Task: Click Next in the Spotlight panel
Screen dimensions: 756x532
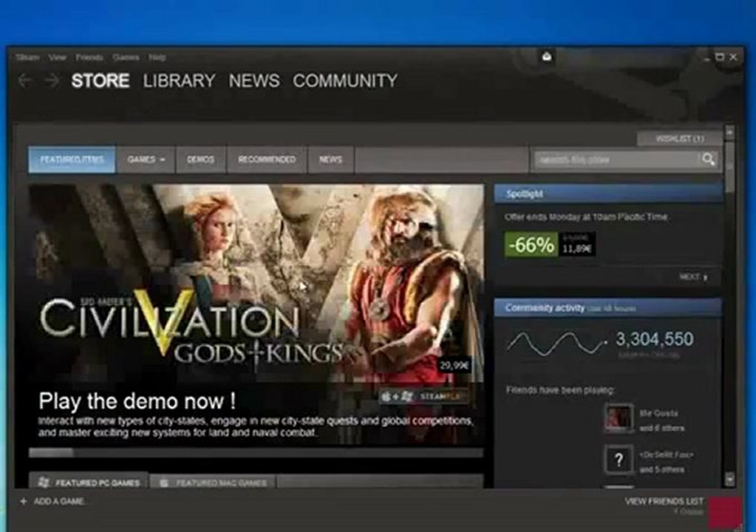Action: (693, 277)
